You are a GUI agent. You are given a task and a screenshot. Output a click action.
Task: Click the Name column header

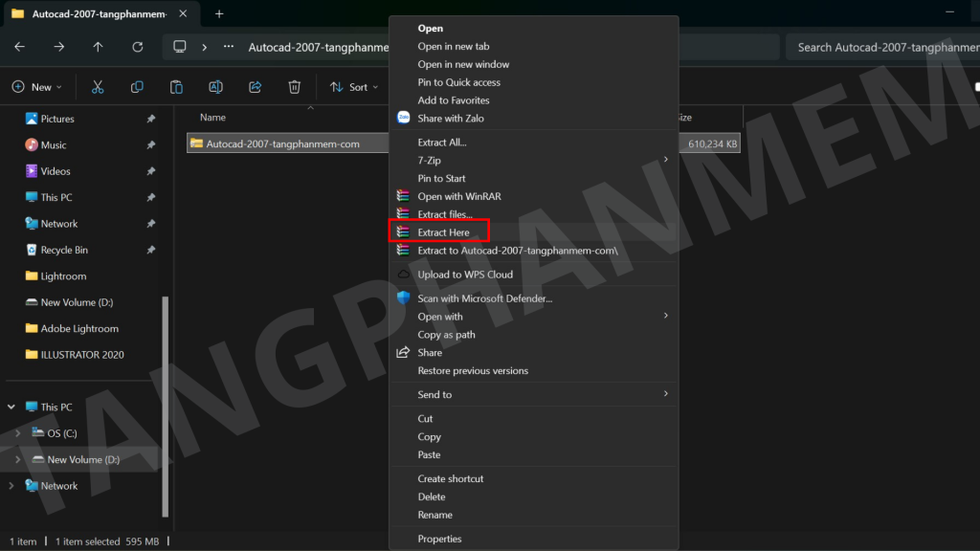point(212,118)
